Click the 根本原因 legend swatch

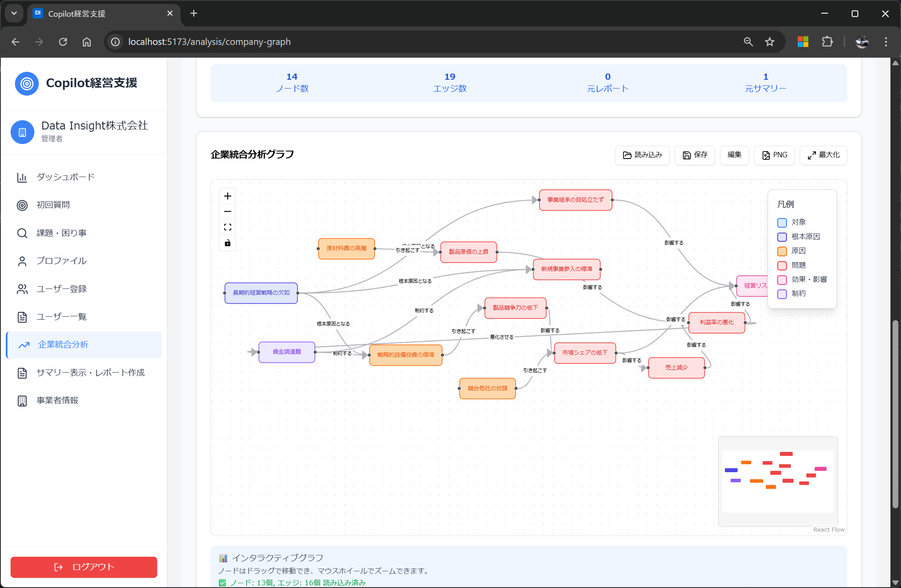782,237
